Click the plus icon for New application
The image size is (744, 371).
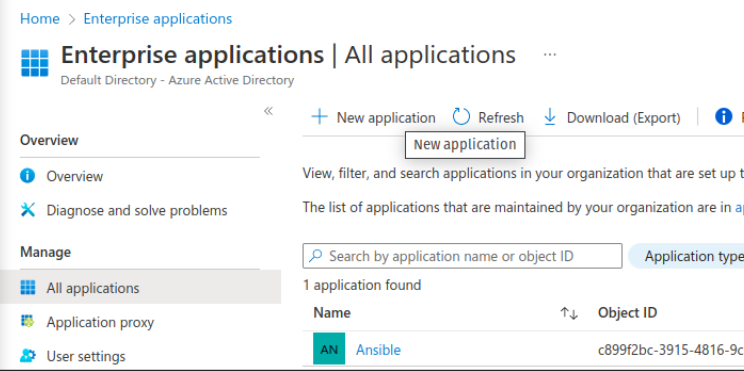click(319, 117)
